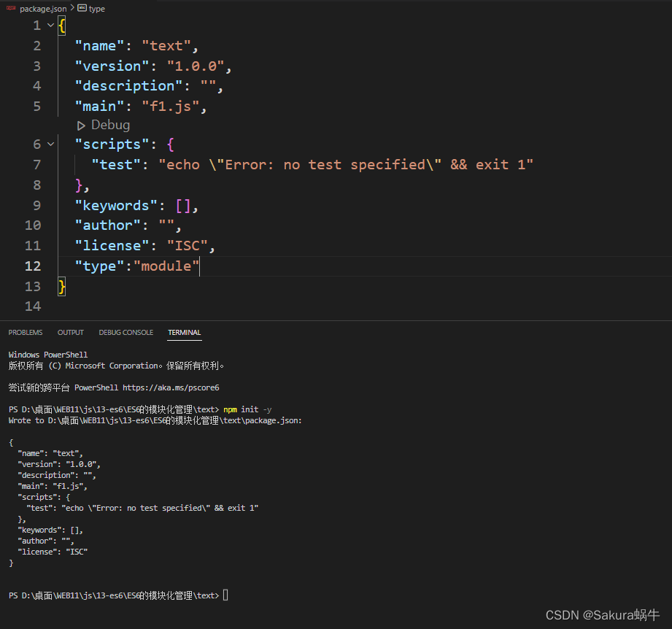This screenshot has width=672, height=629.
Task: Place cursor after "module" on line 12
Action: point(199,266)
